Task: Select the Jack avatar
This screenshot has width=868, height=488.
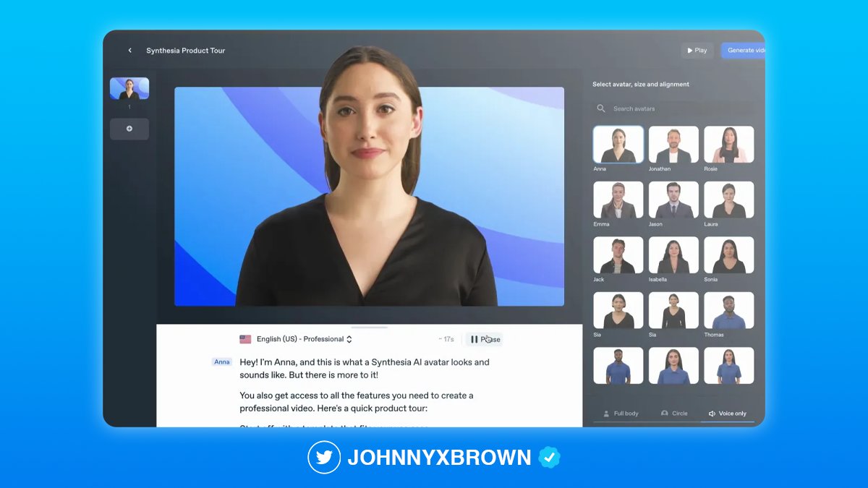Action: (x=618, y=255)
